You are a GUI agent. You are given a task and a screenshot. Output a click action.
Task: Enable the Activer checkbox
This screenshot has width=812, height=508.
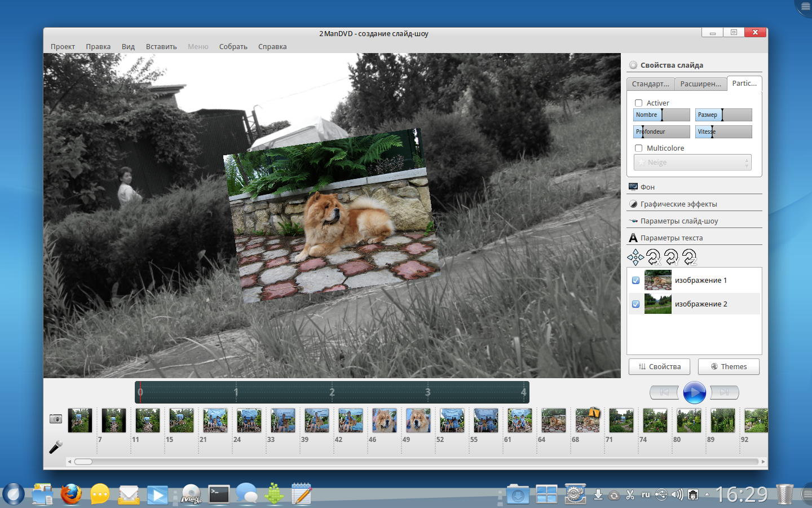(639, 103)
